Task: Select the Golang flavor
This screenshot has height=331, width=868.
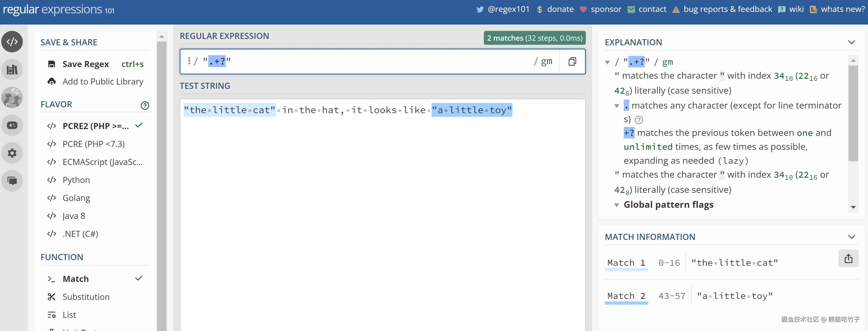Action: tap(76, 198)
